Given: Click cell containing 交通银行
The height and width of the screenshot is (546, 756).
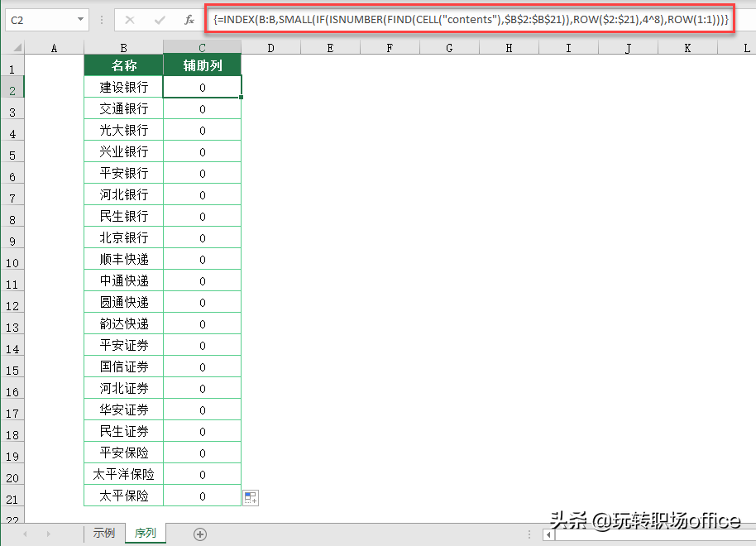Looking at the screenshot, I should [x=124, y=108].
